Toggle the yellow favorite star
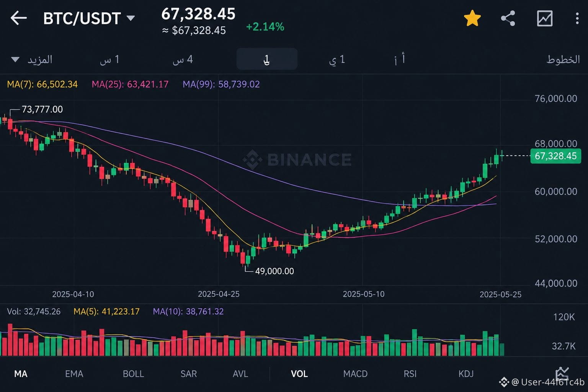Screen dimensions: 588x392 [472, 18]
